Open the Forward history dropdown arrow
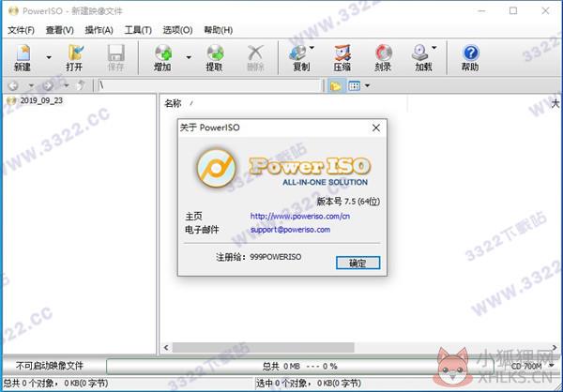The image size is (563, 392). pos(66,85)
